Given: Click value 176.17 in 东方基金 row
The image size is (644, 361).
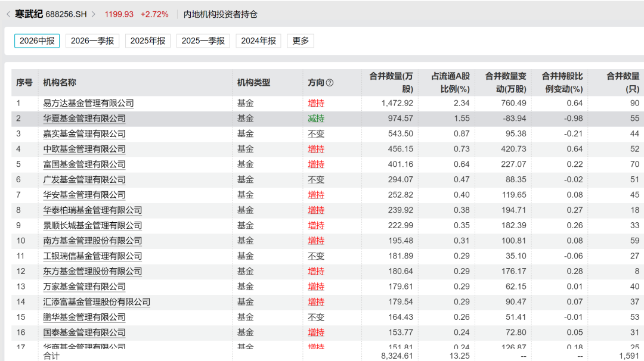Looking at the screenshot, I should (514, 271).
